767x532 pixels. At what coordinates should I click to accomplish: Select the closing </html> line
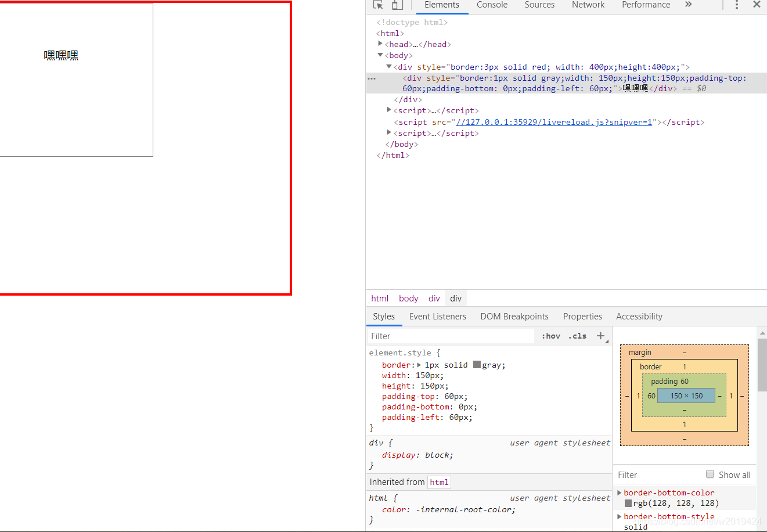click(x=392, y=155)
